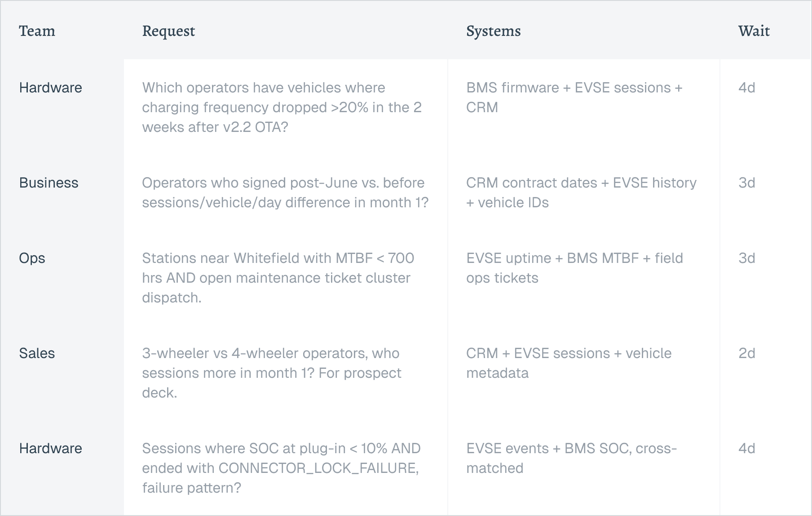
Task: Click the 3-wheeler vs 4-wheeler request
Action: click(271, 373)
